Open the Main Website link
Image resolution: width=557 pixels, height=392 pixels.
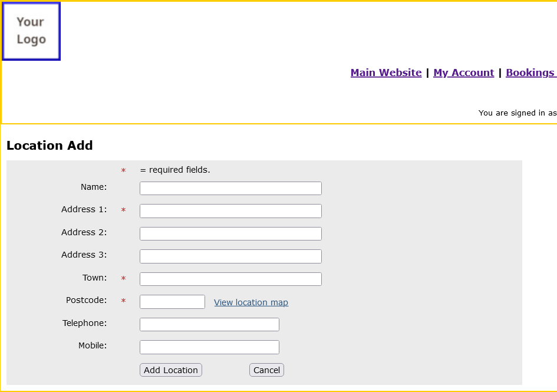(x=386, y=73)
